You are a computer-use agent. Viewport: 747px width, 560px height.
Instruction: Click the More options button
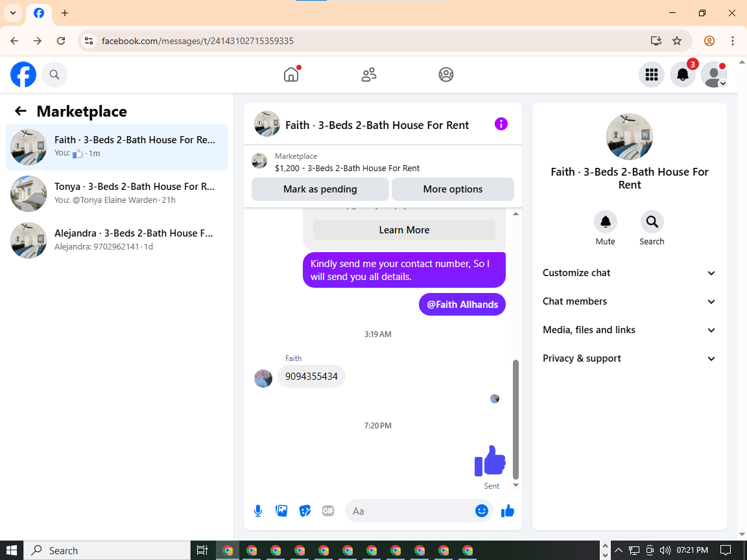[453, 189]
